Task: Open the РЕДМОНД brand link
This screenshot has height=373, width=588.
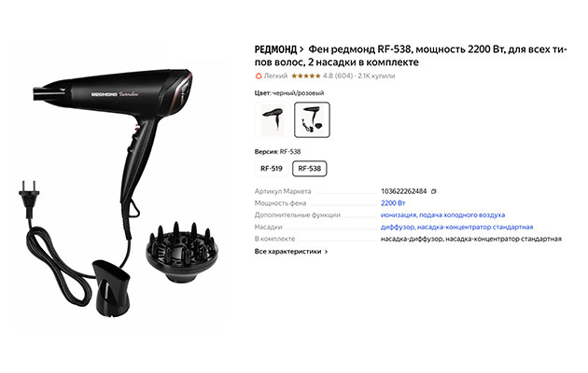Action: click(275, 49)
